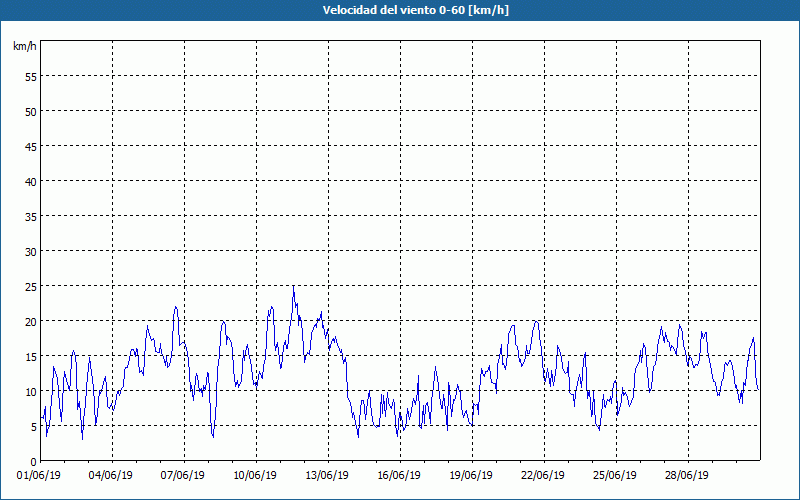Select the 40 y-axis label

click(x=31, y=182)
